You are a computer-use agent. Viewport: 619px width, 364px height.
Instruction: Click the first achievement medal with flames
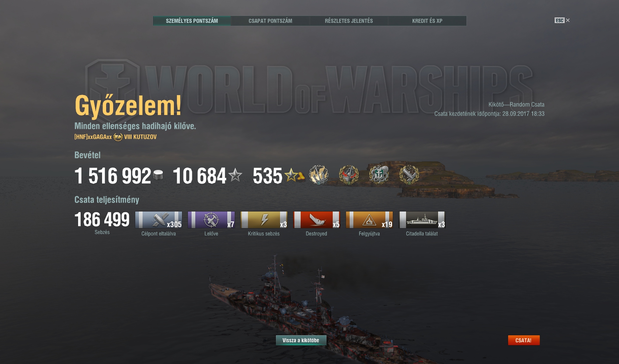(319, 175)
